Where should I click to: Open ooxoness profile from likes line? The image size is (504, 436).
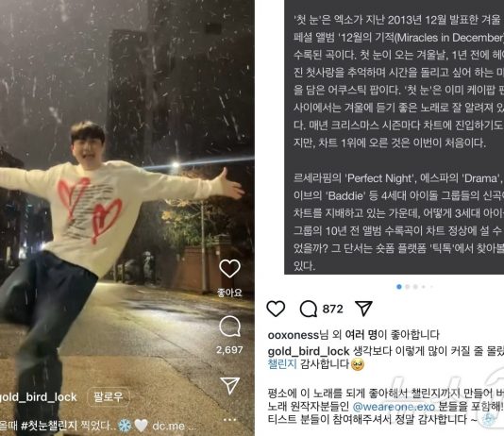click(294, 335)
